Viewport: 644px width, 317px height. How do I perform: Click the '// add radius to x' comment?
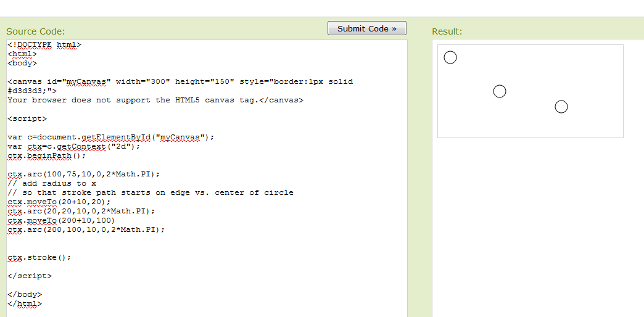(x=52, y=183)
